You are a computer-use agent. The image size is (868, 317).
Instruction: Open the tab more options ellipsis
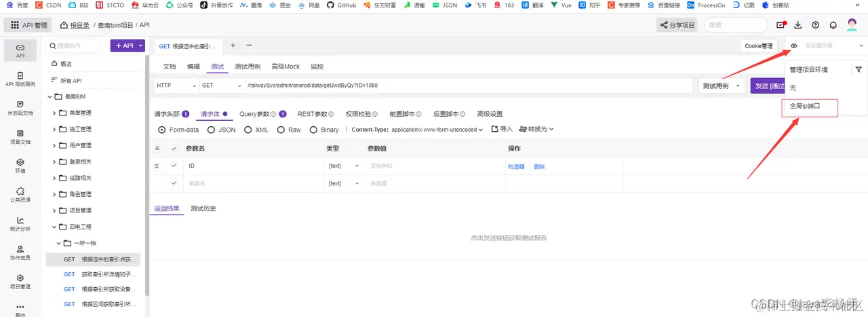coord(248,45)
